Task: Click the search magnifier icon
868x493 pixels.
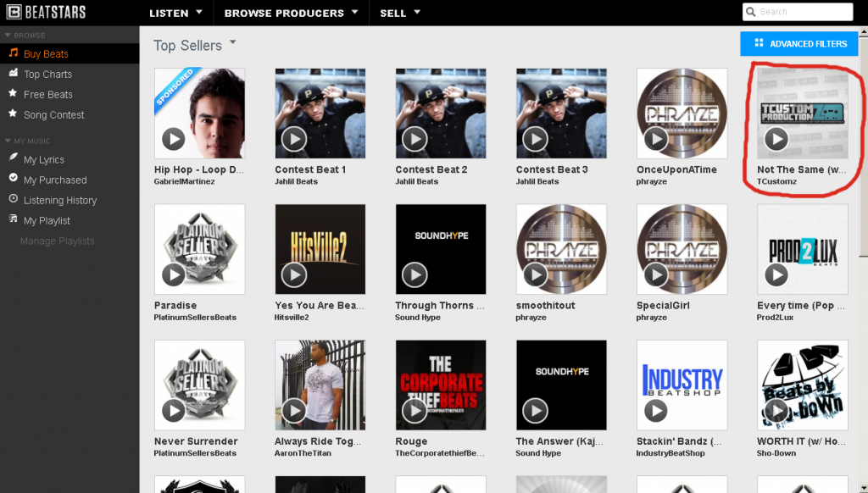Action: pyautogui.click(x=751, y=12)
